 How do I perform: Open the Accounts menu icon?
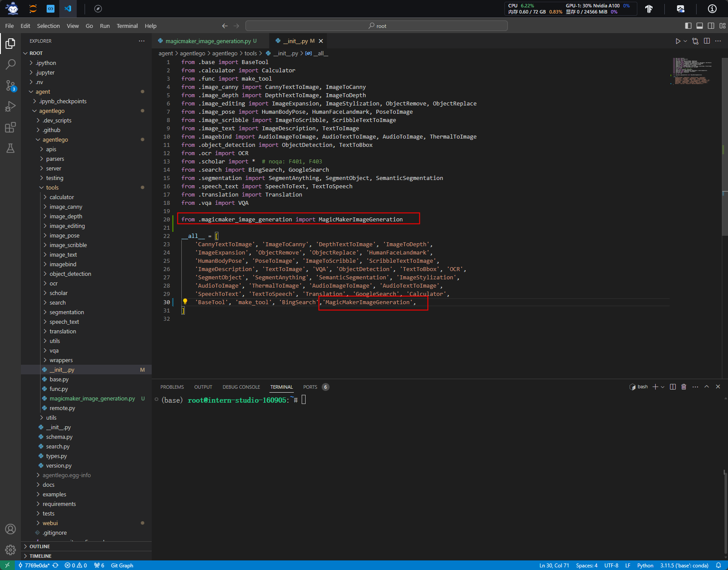[10, 529]
